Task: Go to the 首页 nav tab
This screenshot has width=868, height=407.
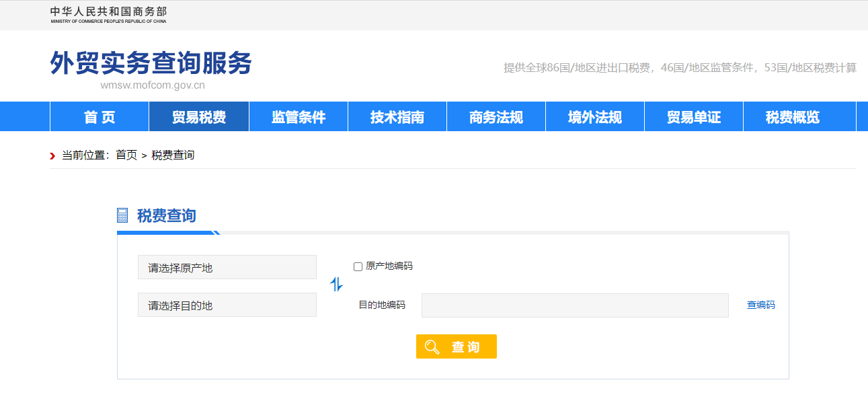Action: [100, 116]
